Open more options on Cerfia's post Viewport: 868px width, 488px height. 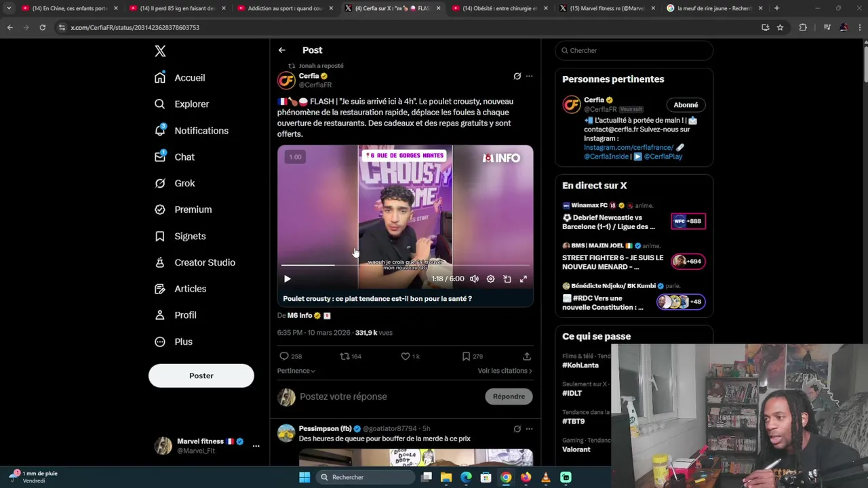click(x=529, y=76)
